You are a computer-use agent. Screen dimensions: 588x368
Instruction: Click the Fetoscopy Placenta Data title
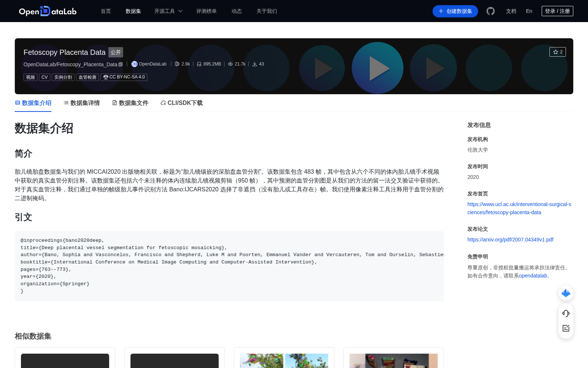pyautogui.click(x=64, y=52)
